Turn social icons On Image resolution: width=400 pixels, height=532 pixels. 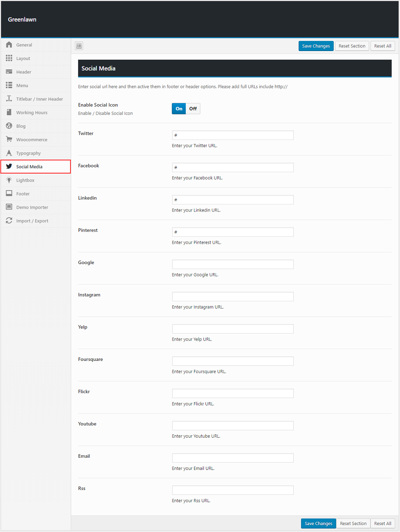(x=179, y=109)
